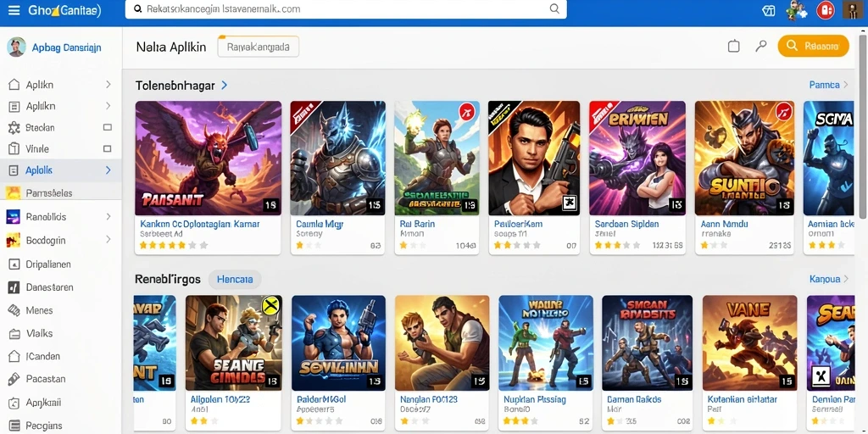
Task: Click the pencil icon beside Pacastan
Action: (x=14, y=379)
